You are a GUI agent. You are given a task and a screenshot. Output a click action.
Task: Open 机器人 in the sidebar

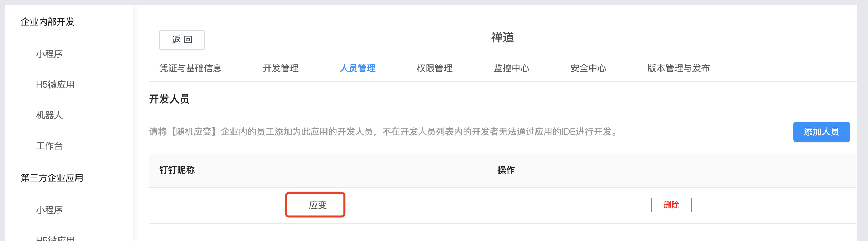click(x=49, y=115)
